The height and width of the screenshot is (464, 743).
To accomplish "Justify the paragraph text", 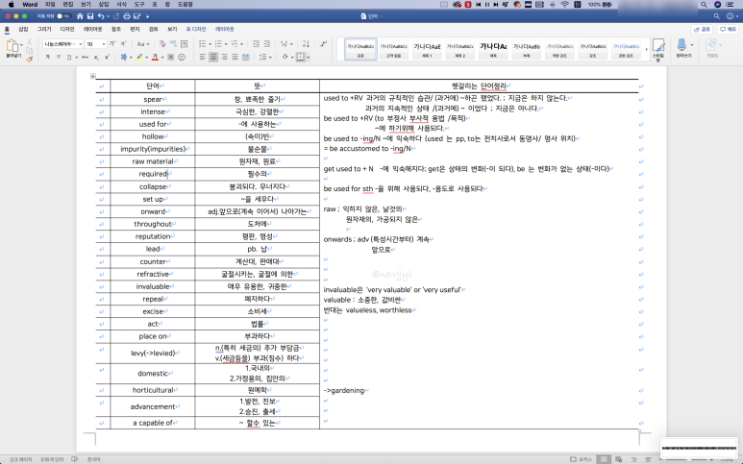I will [x=235, y=57].
